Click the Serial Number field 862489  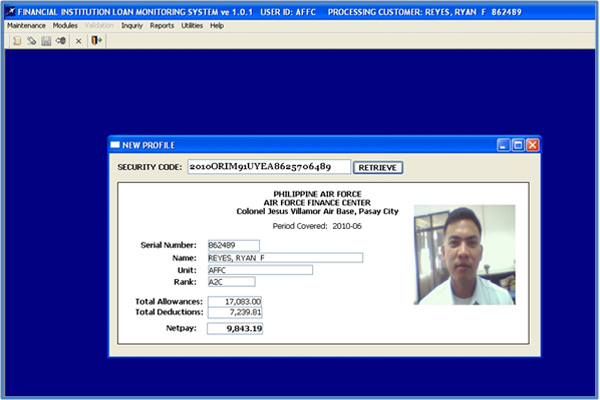click(x=234, y=245)
